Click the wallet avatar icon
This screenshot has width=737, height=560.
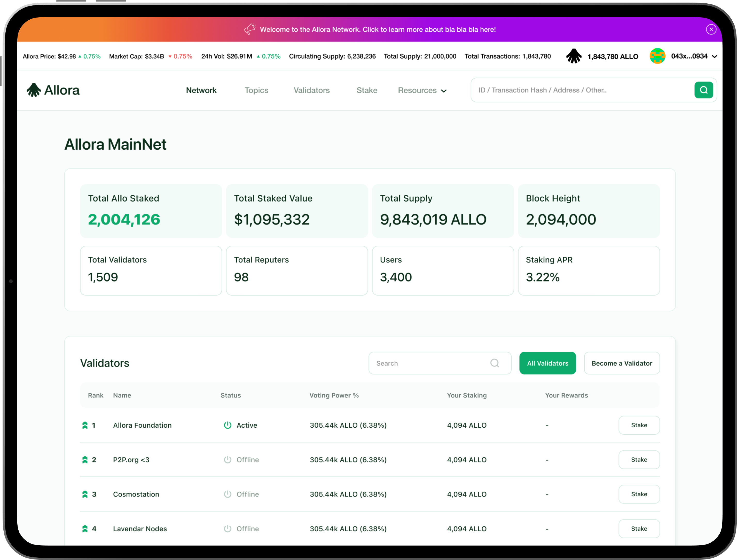tap(657, 56)
